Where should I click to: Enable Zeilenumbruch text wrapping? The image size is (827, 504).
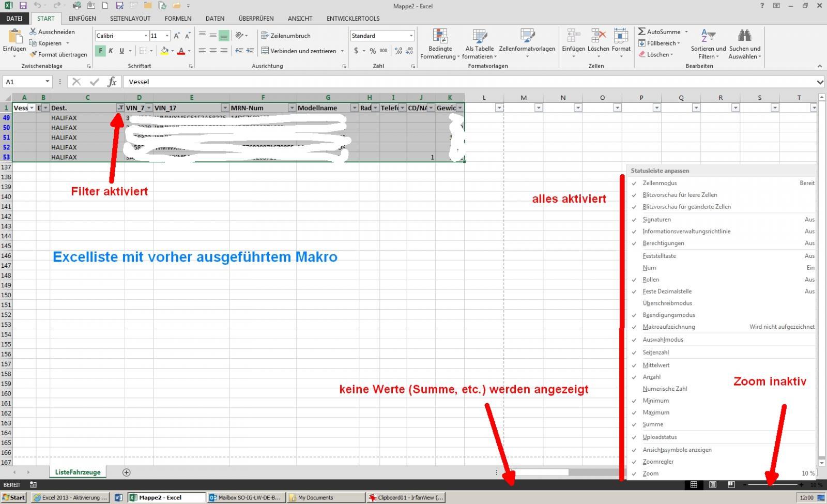point(286,36)
